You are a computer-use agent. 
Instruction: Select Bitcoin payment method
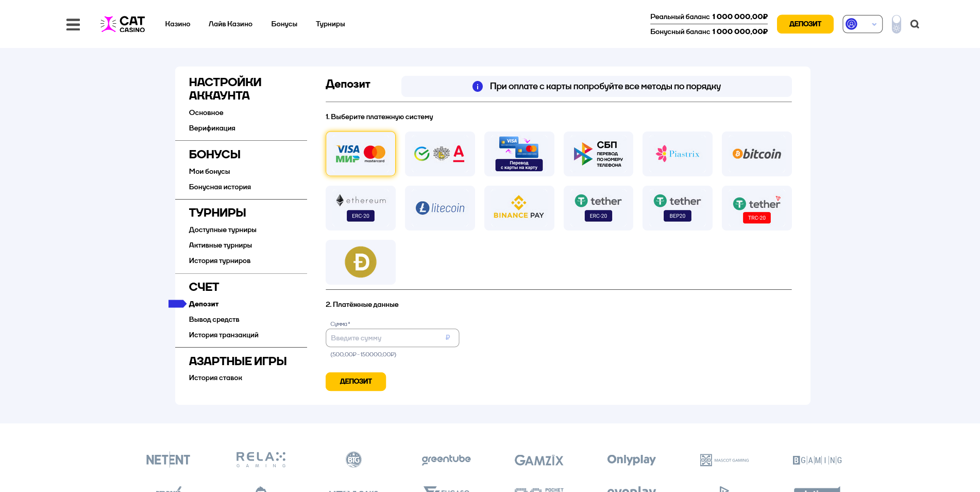(756, 154)
